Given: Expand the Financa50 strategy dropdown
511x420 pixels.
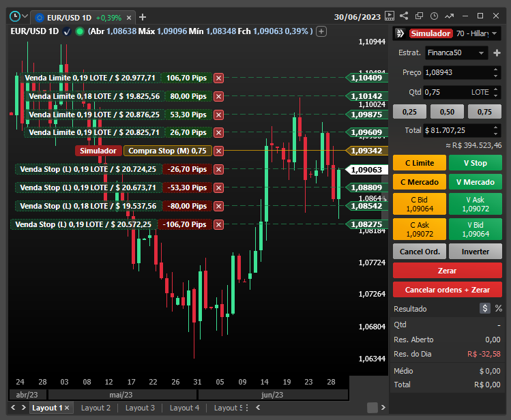Looking at the screenshot, I should click(481, 52).
